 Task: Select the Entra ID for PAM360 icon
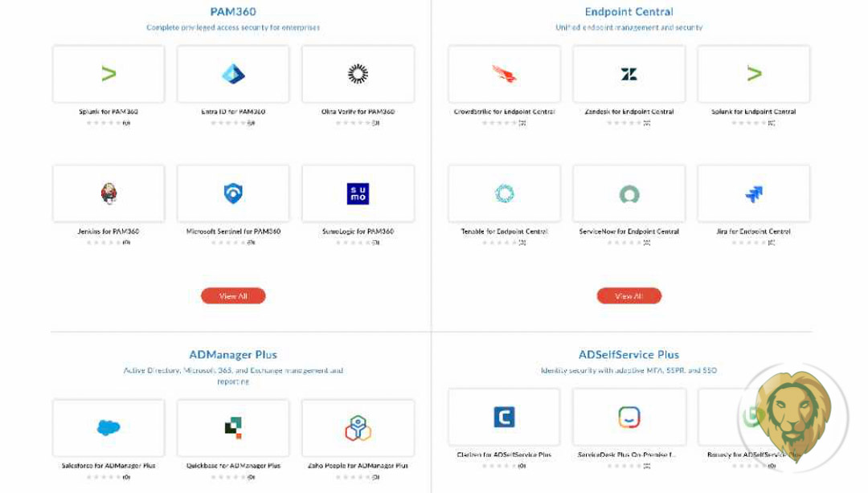coord(233,74)
